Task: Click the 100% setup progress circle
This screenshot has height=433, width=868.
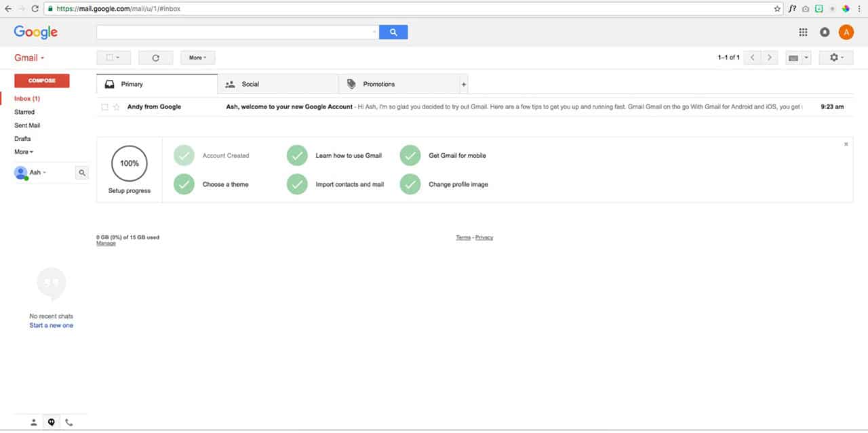Action: (130, 163)
